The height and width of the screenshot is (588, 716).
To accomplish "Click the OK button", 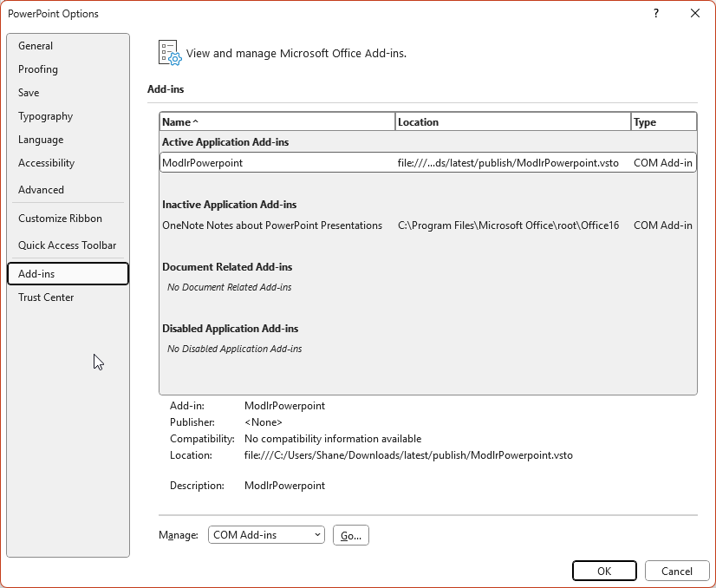I will (x=604, y=571).
